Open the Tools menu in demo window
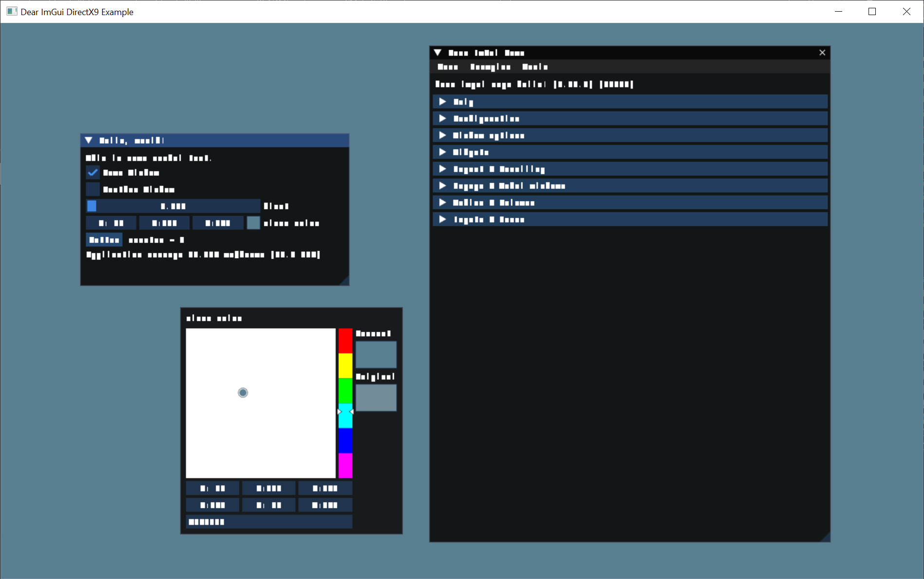The height and width of the screenshot is (579, 924). tap(535, 67)
